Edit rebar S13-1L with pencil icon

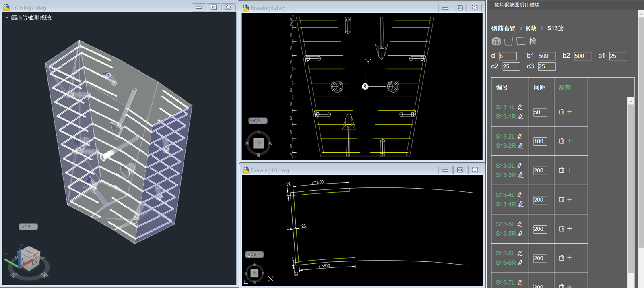point(520,107)
